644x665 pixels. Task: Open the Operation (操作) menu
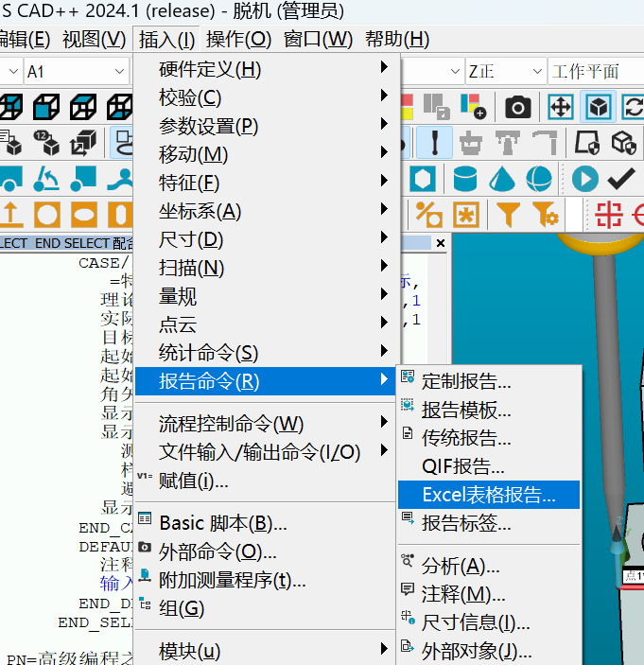tap(238, 40)
